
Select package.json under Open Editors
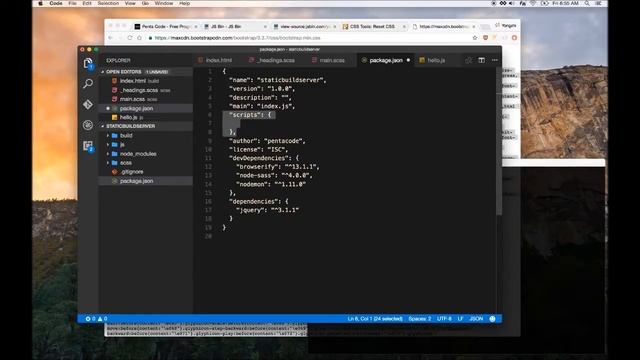point(146,109)
